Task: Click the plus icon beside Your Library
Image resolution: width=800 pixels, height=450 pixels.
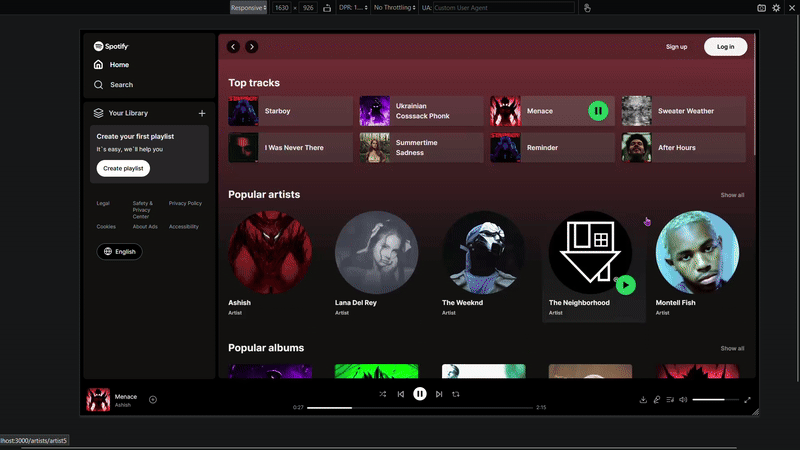Action: tap(202, 113)
